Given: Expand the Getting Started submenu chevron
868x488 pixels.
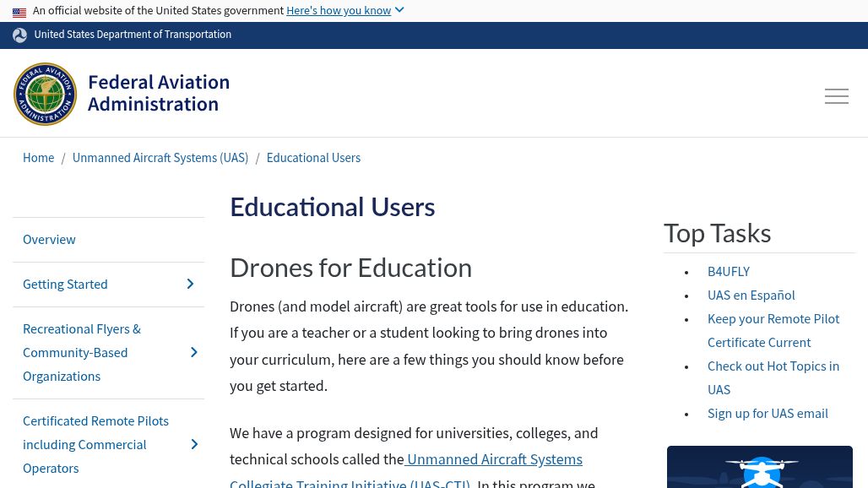Looking at the screenshot, I should coord(190,285).
